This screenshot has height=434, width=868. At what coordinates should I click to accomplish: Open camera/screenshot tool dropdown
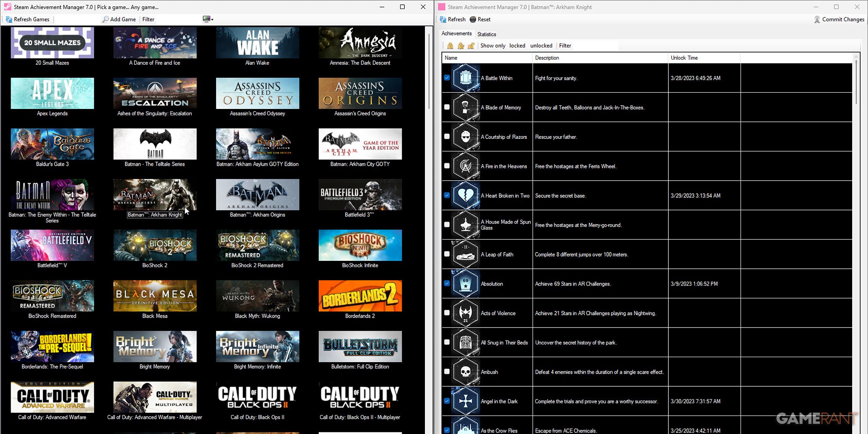[x=211, y=19]
